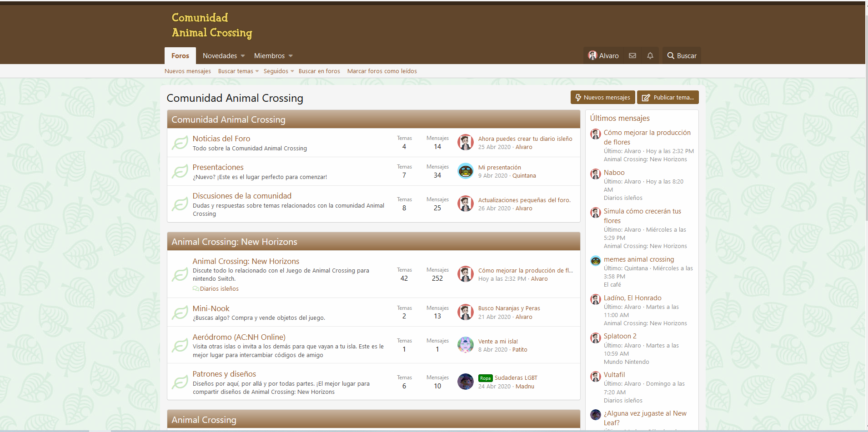View the user profile link Patito
This screenshot has height=432, width=868.
point(520,350)
